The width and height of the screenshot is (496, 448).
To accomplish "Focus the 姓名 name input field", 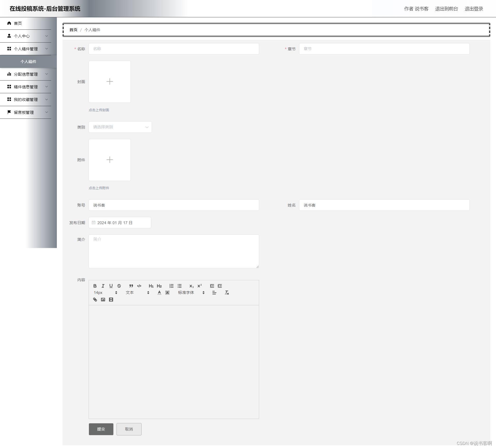I will tap(384, 205).
